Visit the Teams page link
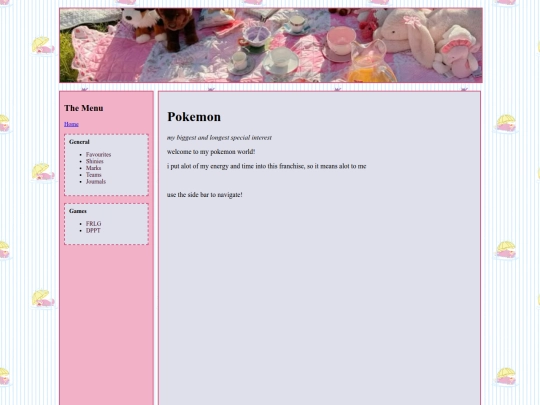This screenshot has width=540, height=405. [x=94, y=175]
